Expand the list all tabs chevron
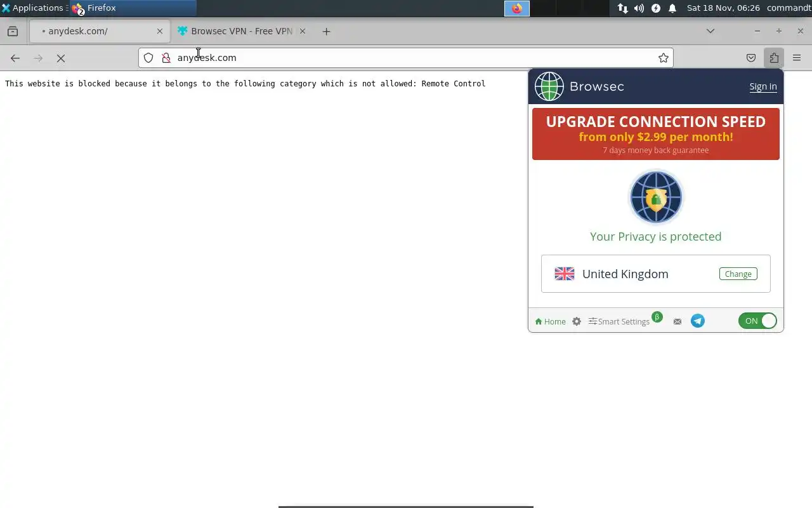 click(x=710, y=31)
